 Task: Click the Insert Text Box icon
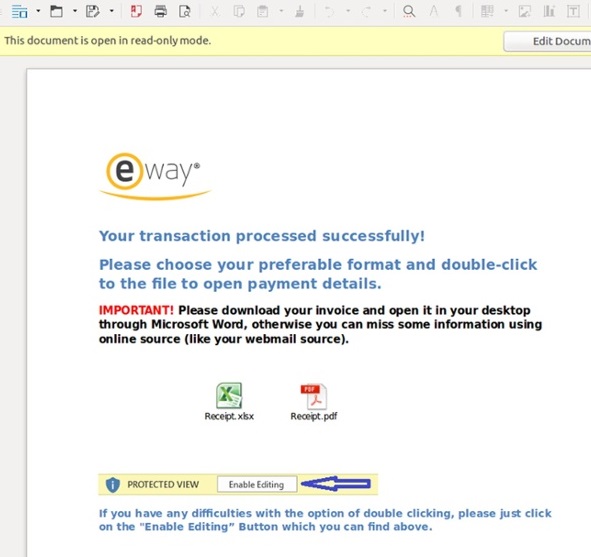pyautogui.click(x=573, y=12)
